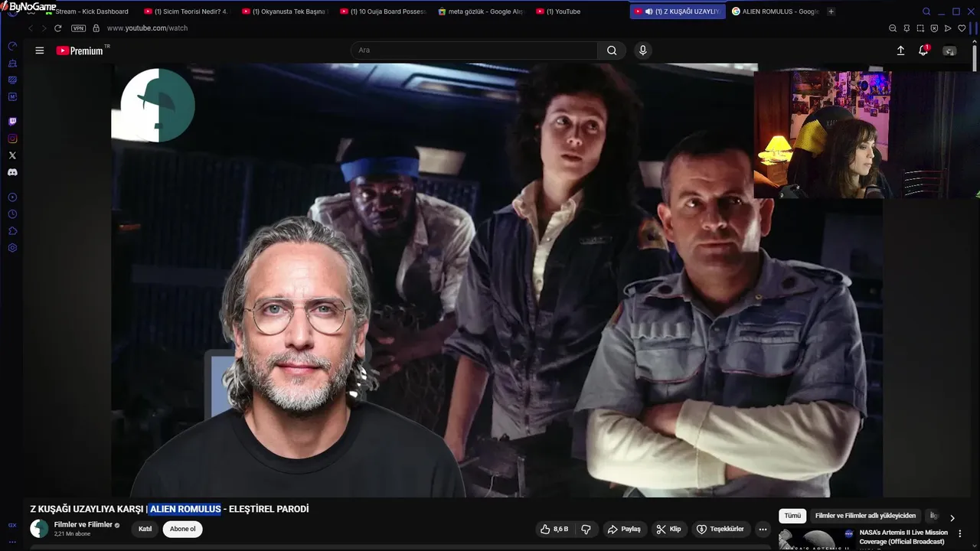Reload the page with the refresh icon
Image resolution: width=980 pixels, height=551 pixels.
pos(57,28)
